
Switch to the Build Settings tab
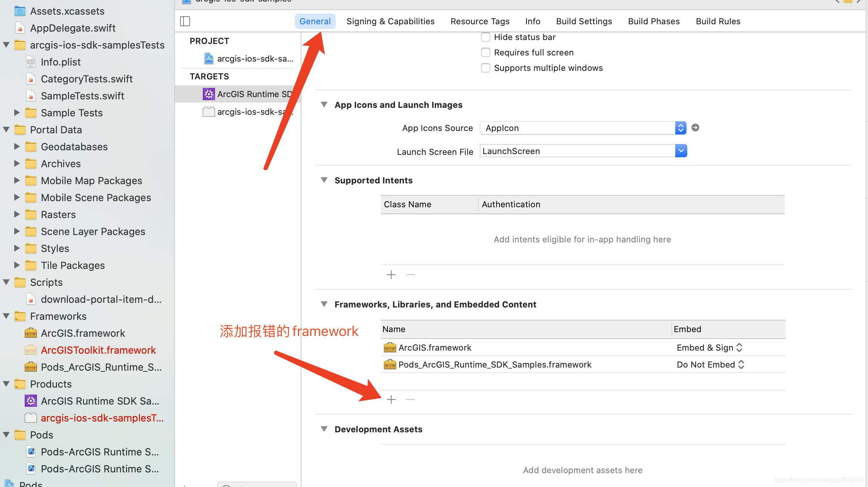(584, 21)
